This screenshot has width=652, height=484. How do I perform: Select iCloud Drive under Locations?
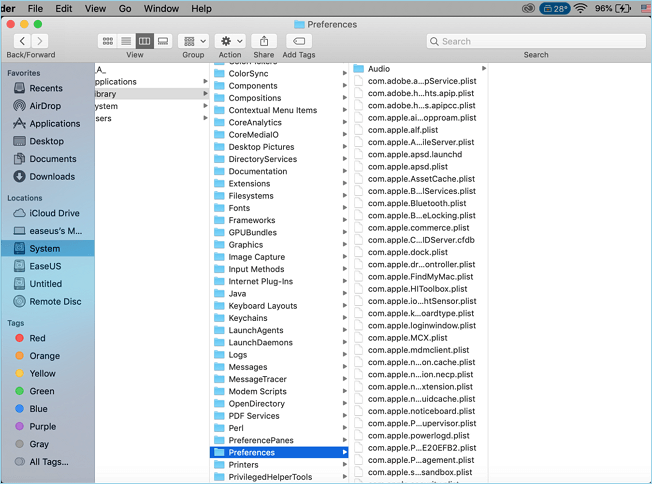(x=54, y=213)
